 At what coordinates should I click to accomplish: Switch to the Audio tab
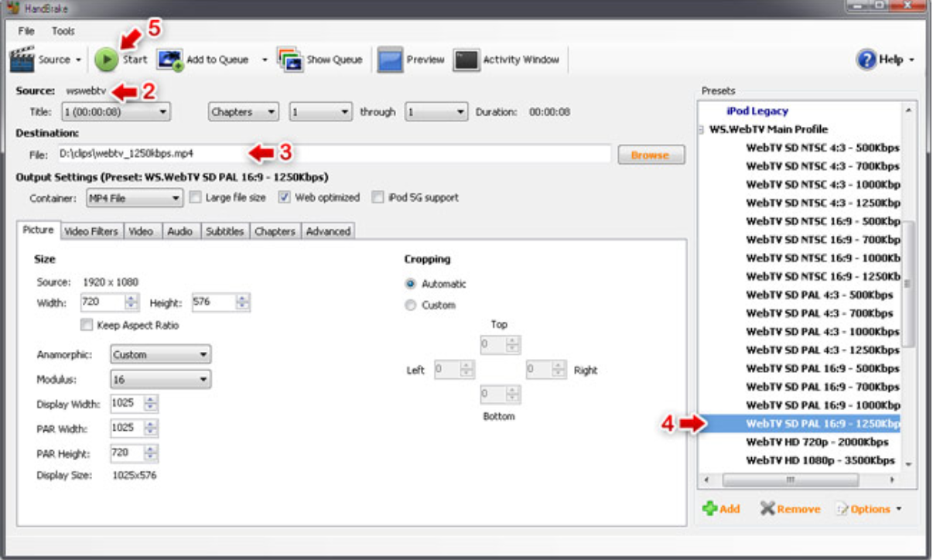coord(180,231)
